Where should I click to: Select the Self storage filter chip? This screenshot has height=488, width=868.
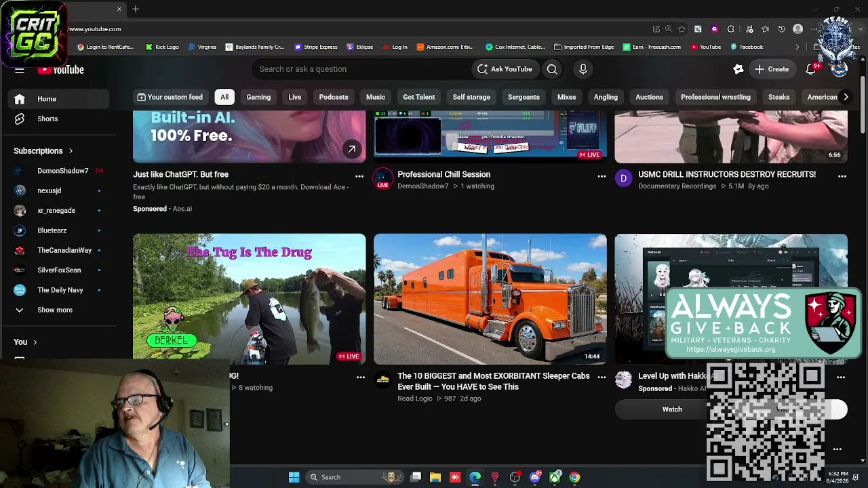coord(471,97)
